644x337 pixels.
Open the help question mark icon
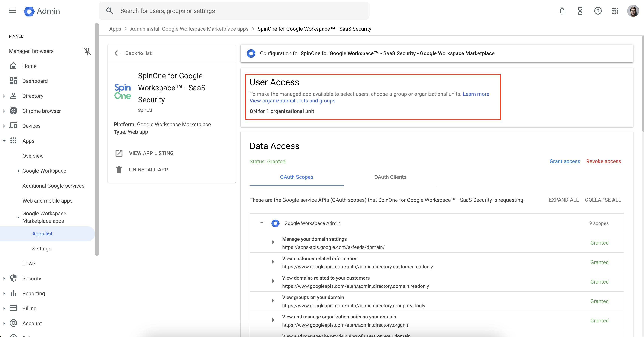598,11
